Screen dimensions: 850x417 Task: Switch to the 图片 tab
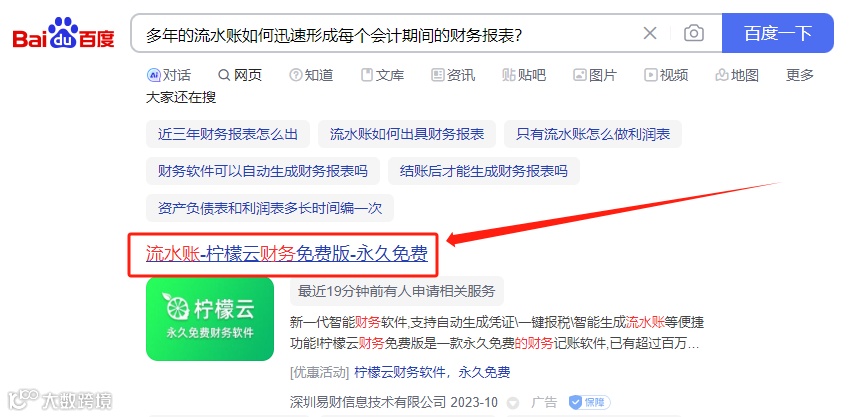[x=595, y=75]
